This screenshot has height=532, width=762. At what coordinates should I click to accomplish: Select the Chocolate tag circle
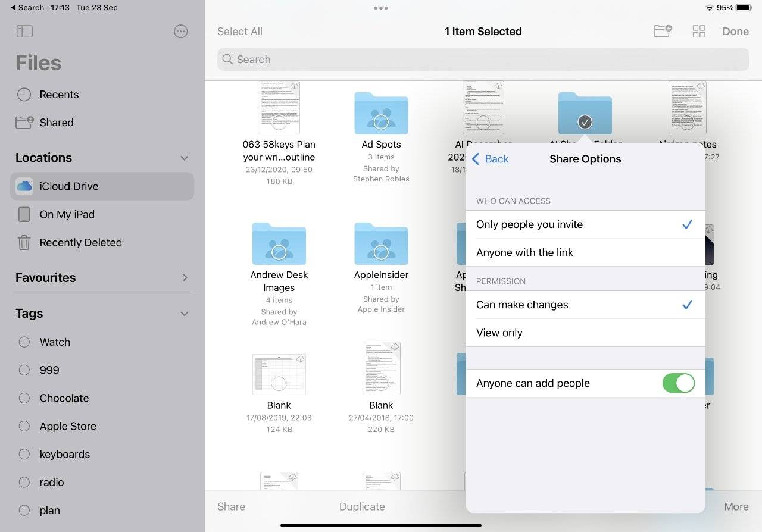(x=24, y=398)
